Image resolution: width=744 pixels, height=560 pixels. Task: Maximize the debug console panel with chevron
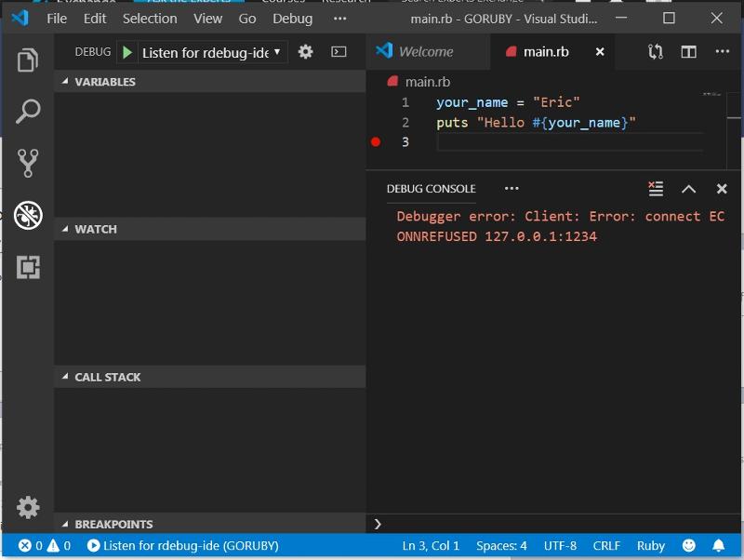pos(688,189)
